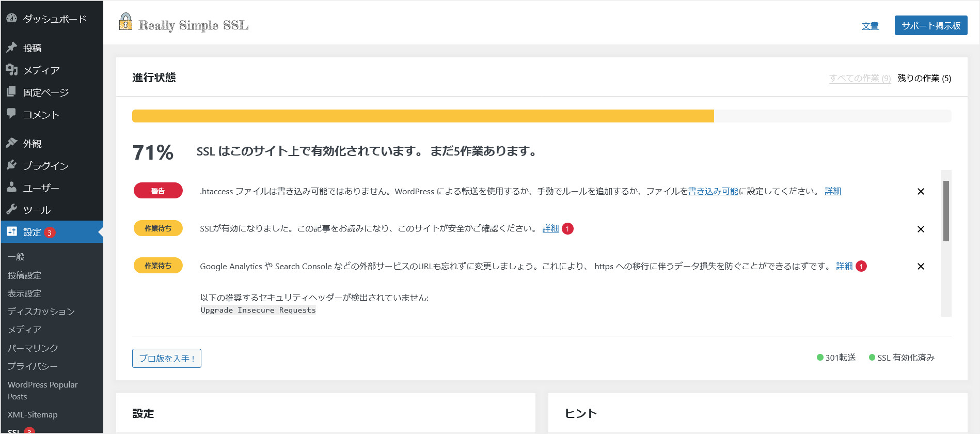Open the 文書 documentation link
980x434 pixels.
point(870,26)
